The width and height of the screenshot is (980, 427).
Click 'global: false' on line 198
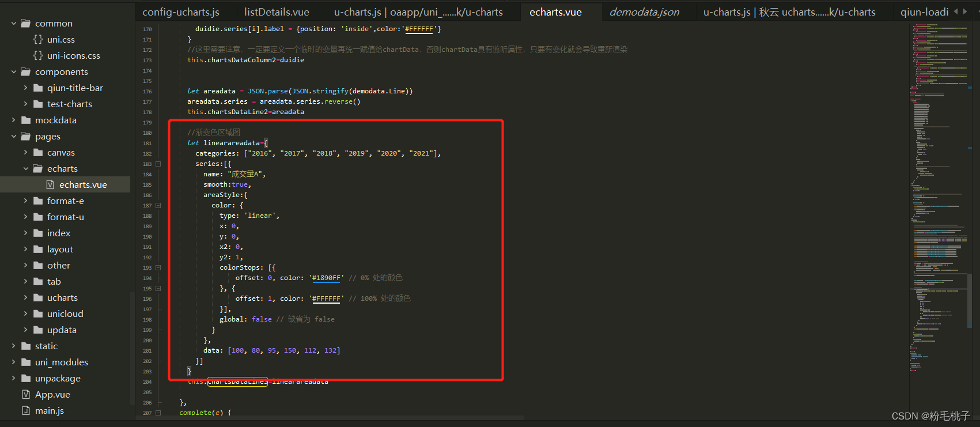(245, 319)
